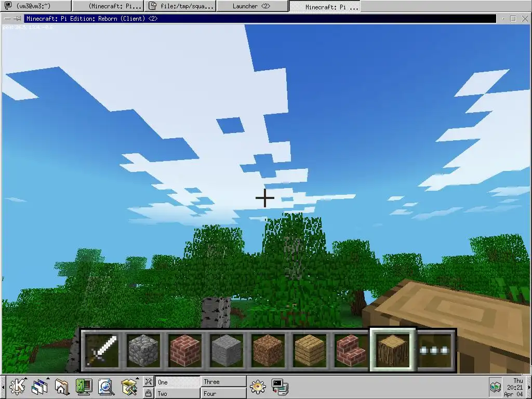Collapse panel using right edge arrow

[x=529, y=387]
